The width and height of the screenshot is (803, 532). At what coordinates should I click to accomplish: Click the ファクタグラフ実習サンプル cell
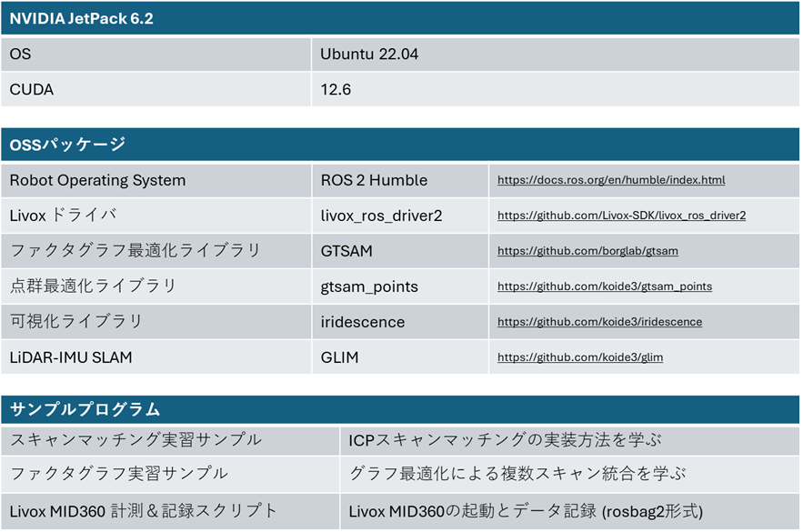[118, 475]
